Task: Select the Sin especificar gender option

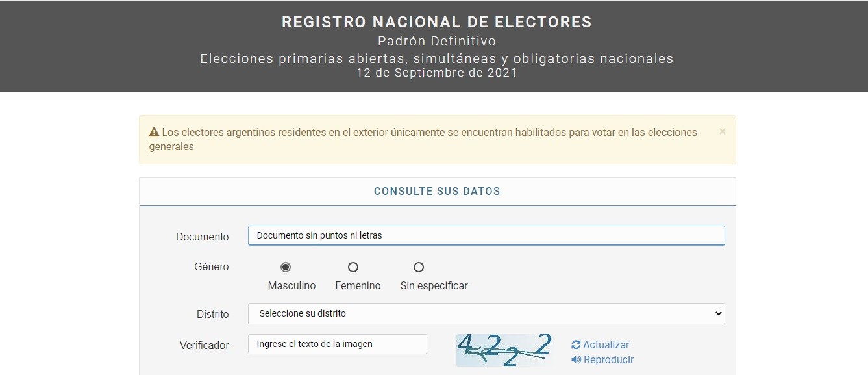Action: click(x=418, y=266)
